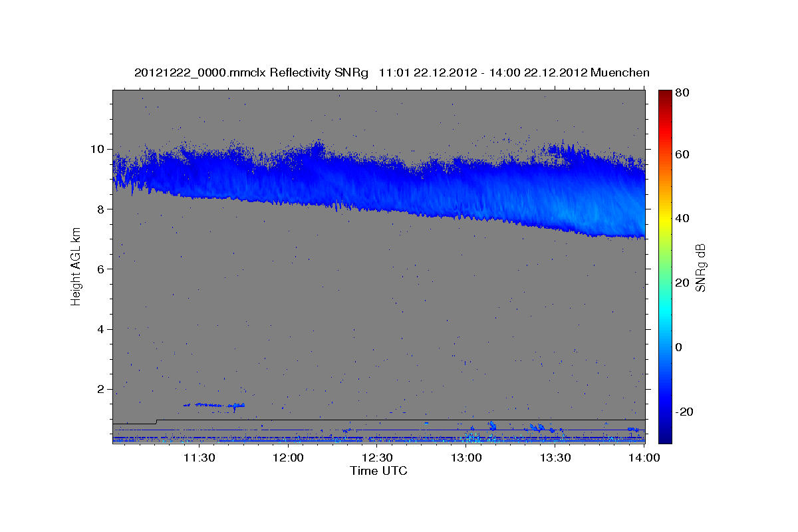
Task: Click the 14:00 time tick label
Action: click(x=644, y=458)
